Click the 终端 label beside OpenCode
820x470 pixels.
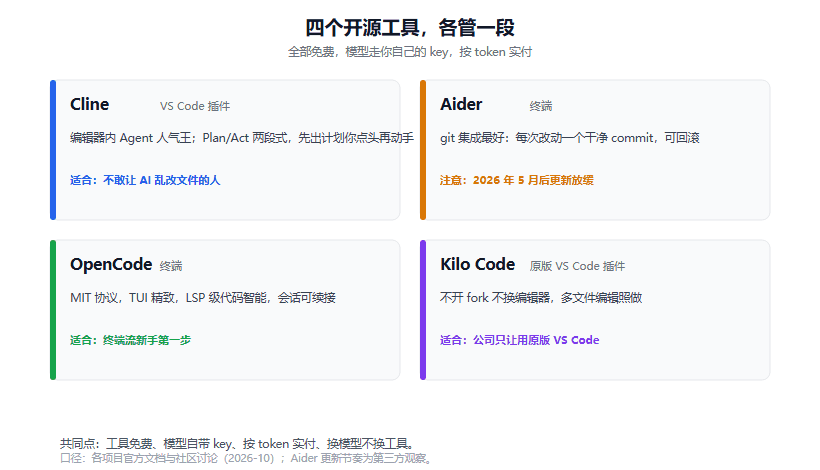171,266
